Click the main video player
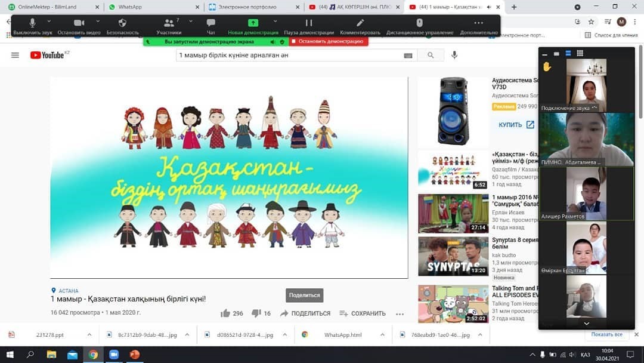Viewport: 644px width, 363px height. pyautogui.click(x=229, y=177)
